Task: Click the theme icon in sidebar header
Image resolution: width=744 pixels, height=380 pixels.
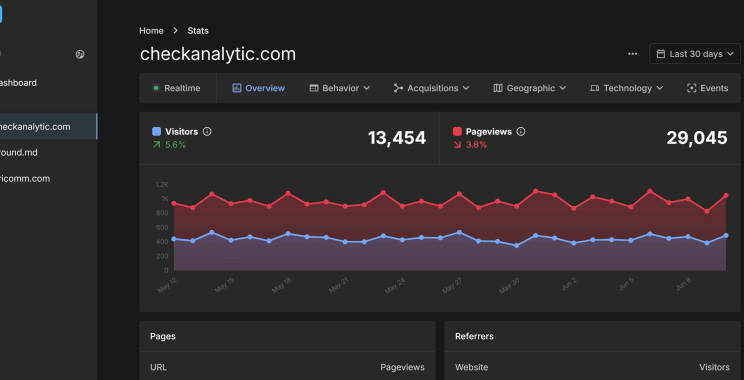Action: 80,55
